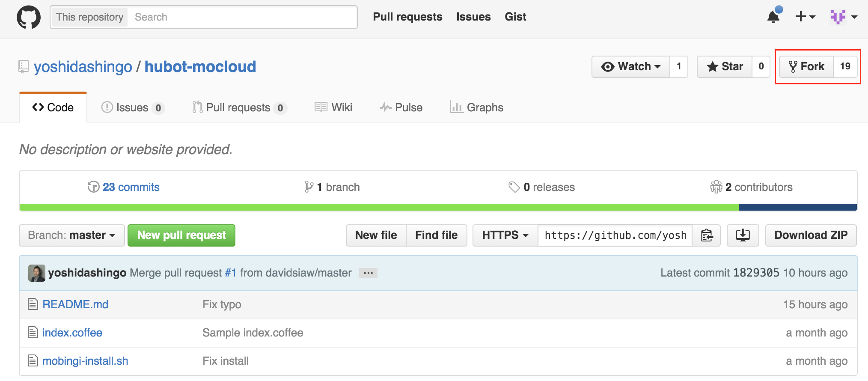This screenshot has width=868, height=381.
Task: Click the dark blue language bar segment
Action: pyautogui.click(x=798, y=207)
